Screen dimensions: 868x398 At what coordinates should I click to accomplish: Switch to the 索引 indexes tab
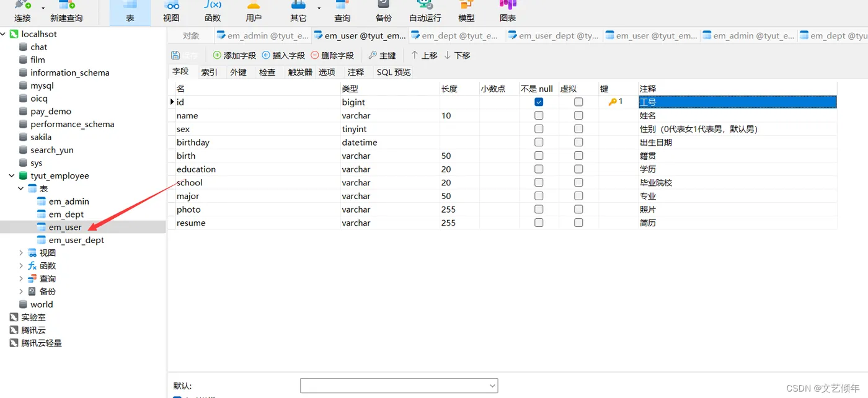(209, 73)
